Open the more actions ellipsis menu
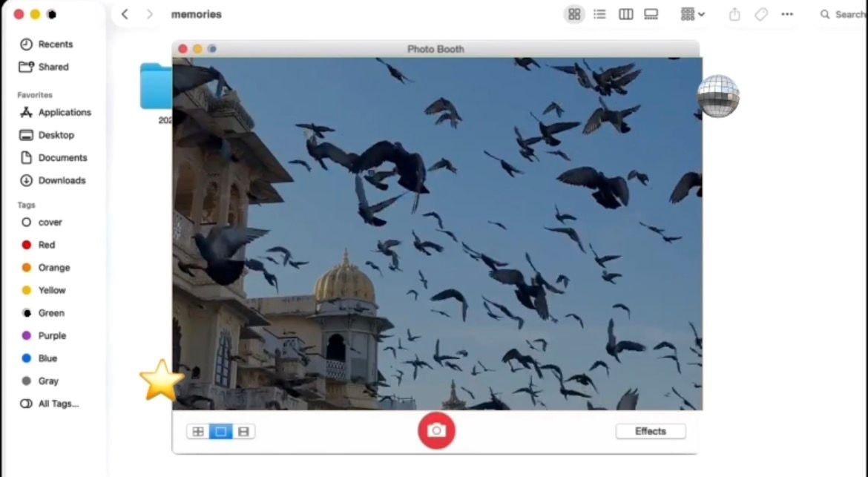 pos(787,14)
